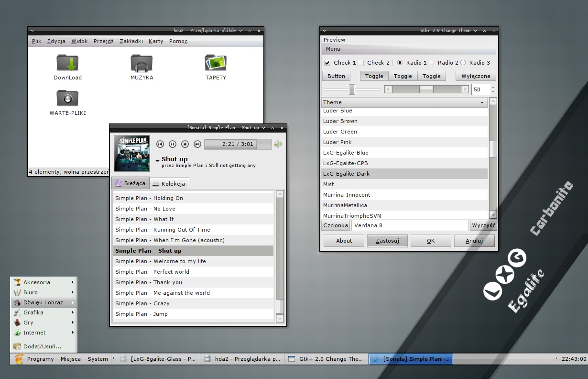The height and width of the screenshot is (379, 588).
Task: Switch to Gtk+ 2.0 Change Theme taskbar entry
Action: (326, 359)
